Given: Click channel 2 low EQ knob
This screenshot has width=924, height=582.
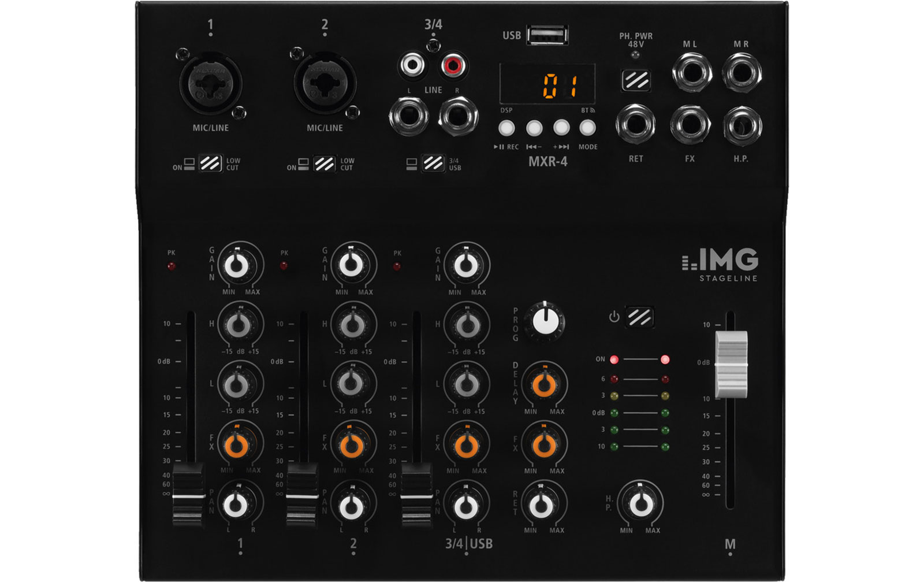Looking at the screenshot, I should pyautogui.click(x=351, y=384).
